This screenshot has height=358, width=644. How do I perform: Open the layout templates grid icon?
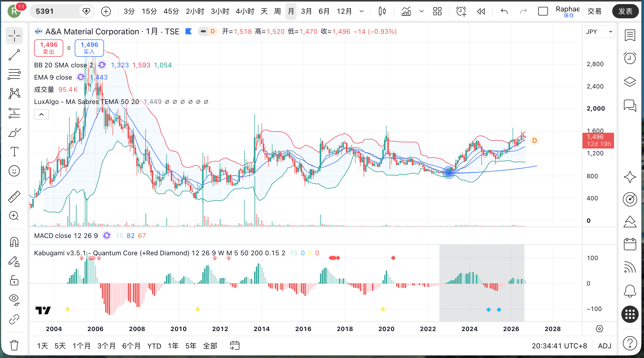[x=437, y=11]
